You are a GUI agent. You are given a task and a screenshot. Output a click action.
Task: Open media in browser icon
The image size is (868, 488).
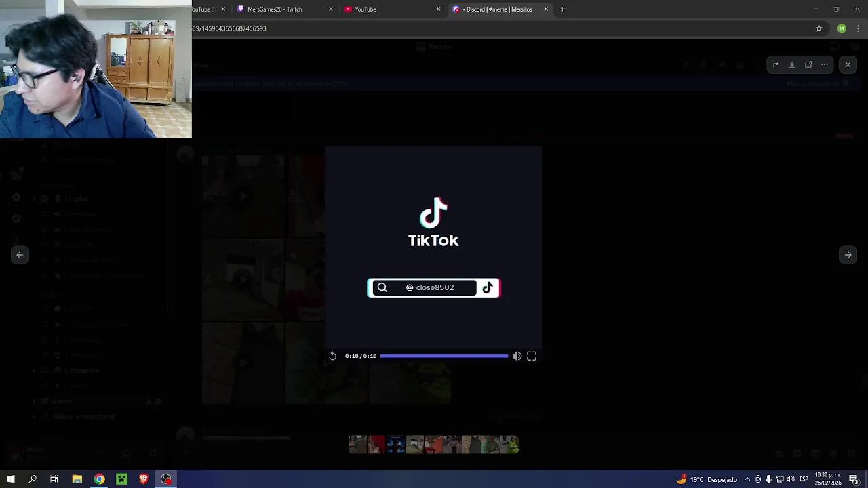pyautogui.click(x=808, y=64)
